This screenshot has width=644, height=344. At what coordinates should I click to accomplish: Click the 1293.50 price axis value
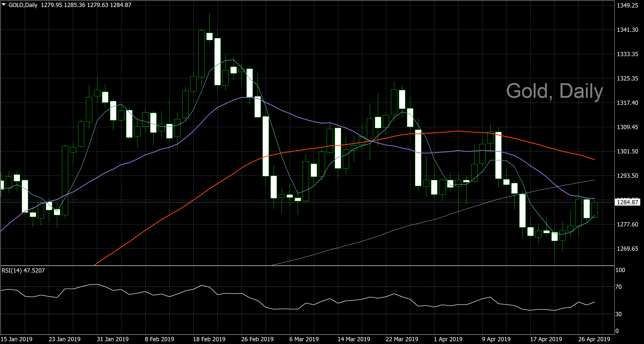pos(627,176)
